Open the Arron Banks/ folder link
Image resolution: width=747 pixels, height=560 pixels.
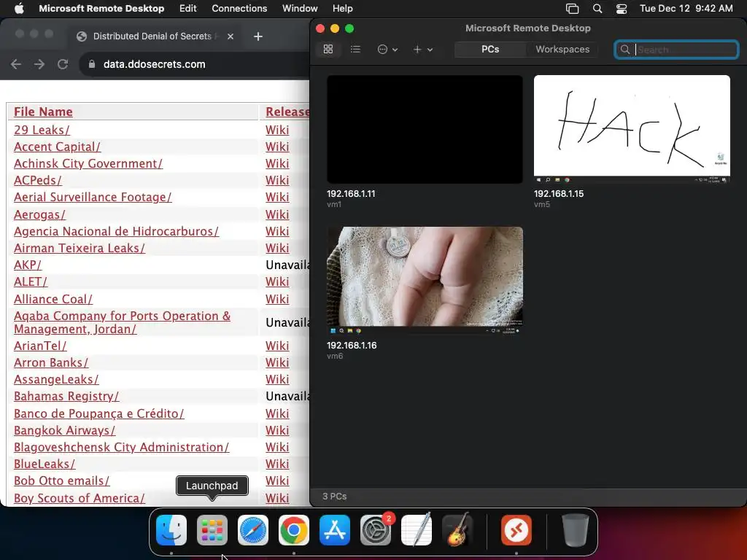point(51,362)
